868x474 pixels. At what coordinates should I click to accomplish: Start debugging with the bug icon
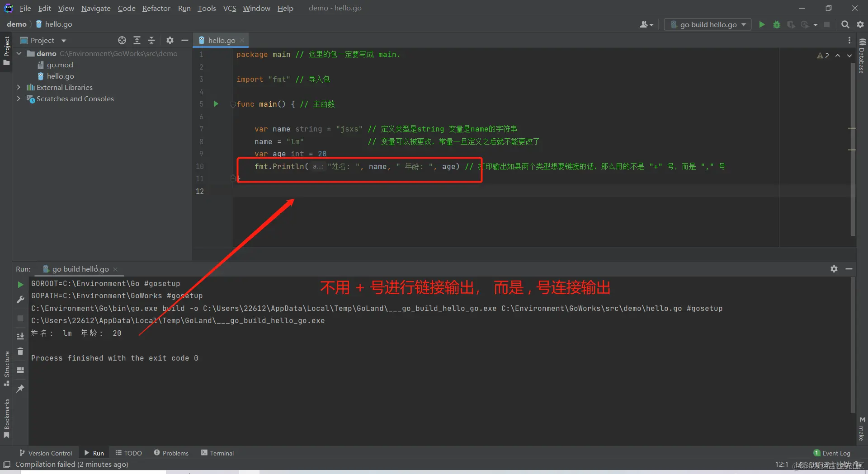tap(777, 24)
